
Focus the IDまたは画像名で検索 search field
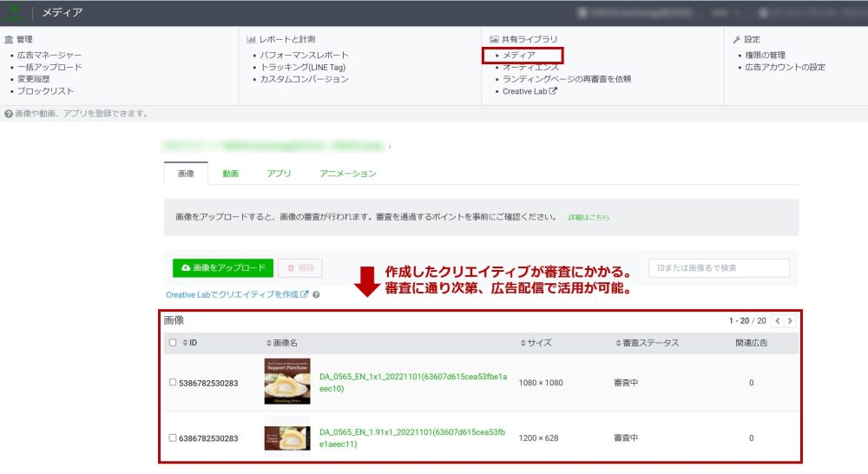point(719,268)
